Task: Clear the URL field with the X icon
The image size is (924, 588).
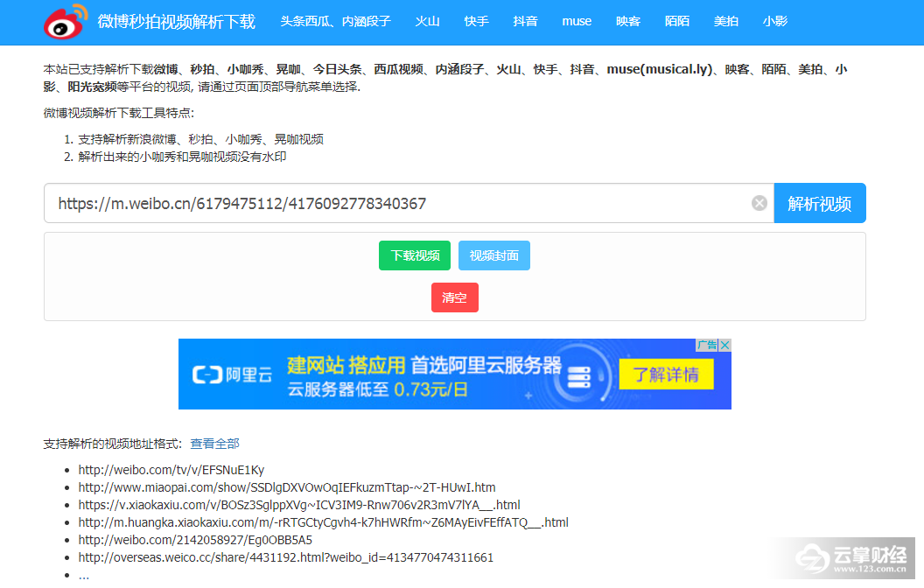Action: tap(759, 203)
